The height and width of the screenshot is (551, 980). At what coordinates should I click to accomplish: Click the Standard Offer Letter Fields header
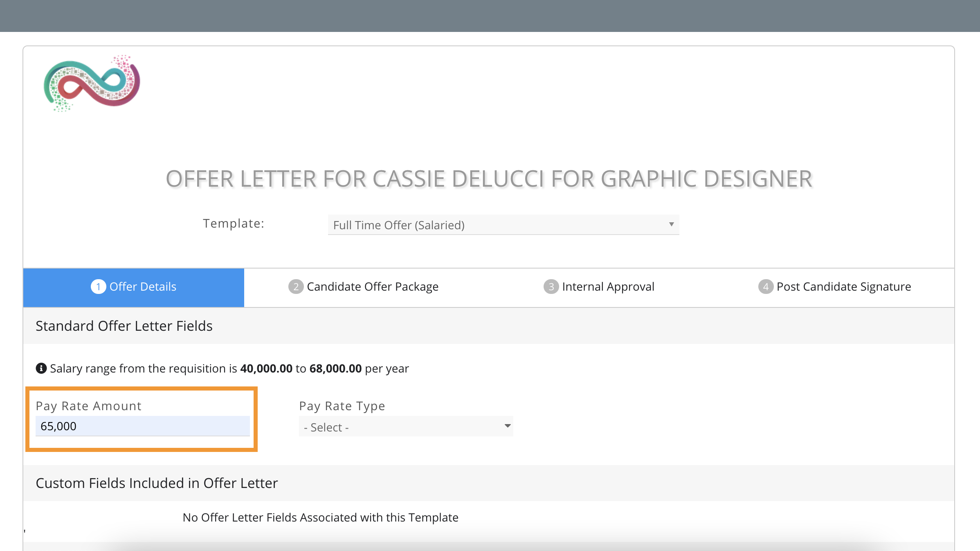[x=124, y=326]
